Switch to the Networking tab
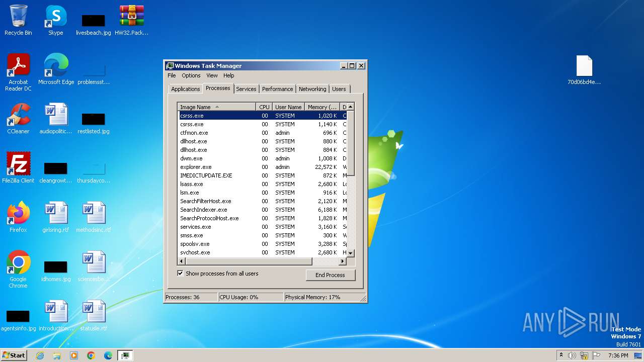 point(312,89)
